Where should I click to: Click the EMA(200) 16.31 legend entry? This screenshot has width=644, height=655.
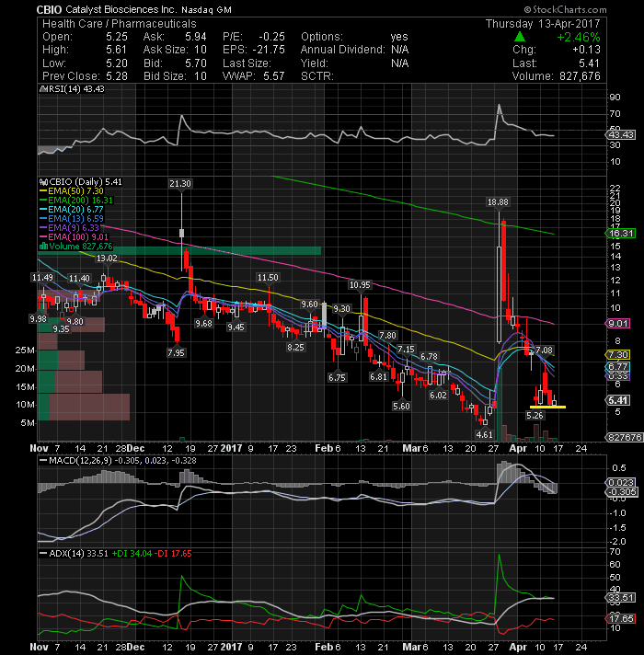coord(76,201)
